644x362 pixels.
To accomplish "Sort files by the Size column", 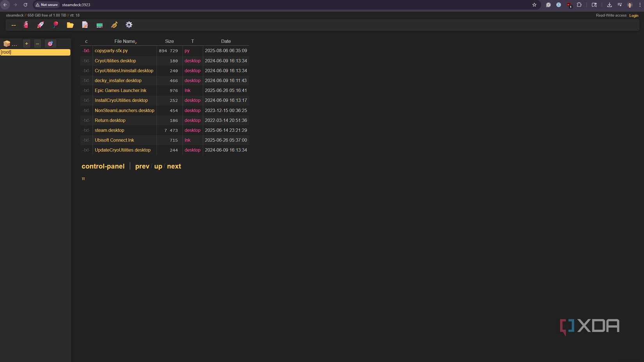I will [169, 41].
